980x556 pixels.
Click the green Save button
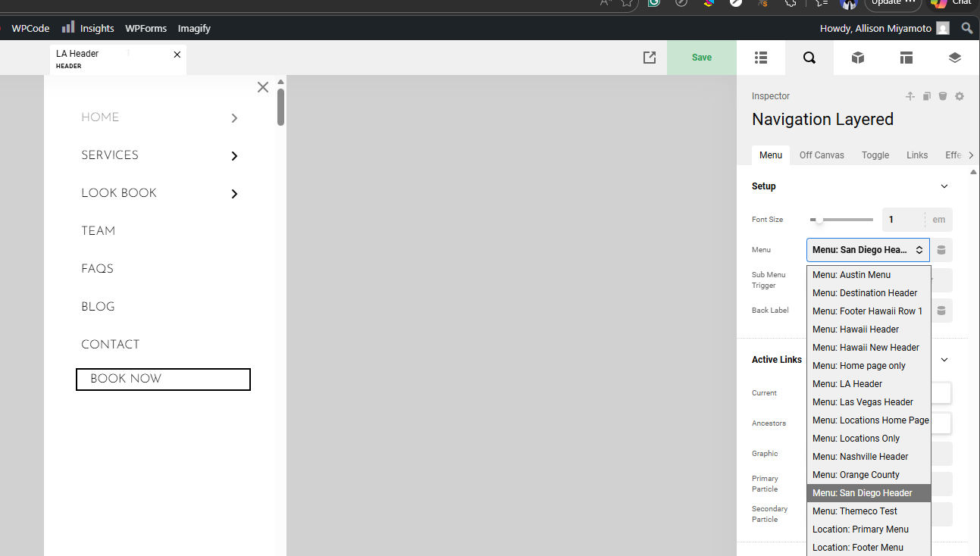click(702, 58)
